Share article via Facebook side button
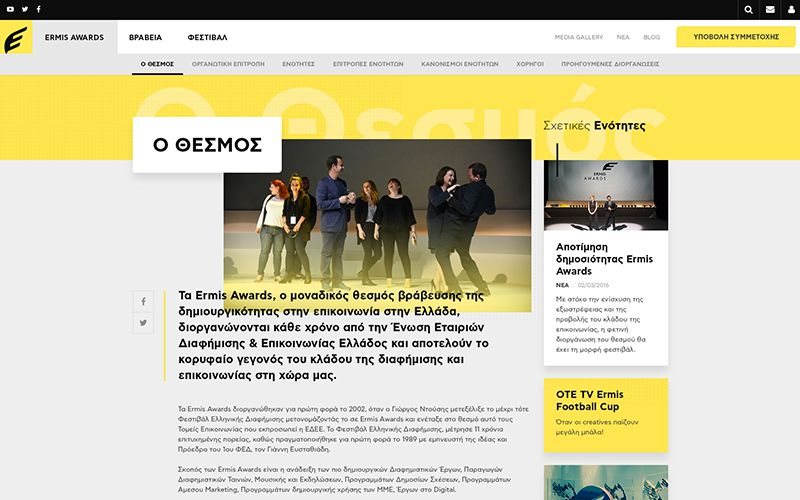Viewport: 800px width, 500px height. (x=143, y=302)
